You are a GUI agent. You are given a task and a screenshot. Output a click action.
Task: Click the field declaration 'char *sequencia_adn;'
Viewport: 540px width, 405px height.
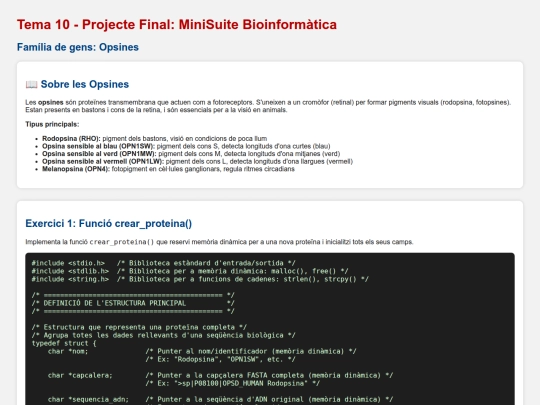point(88,399)
